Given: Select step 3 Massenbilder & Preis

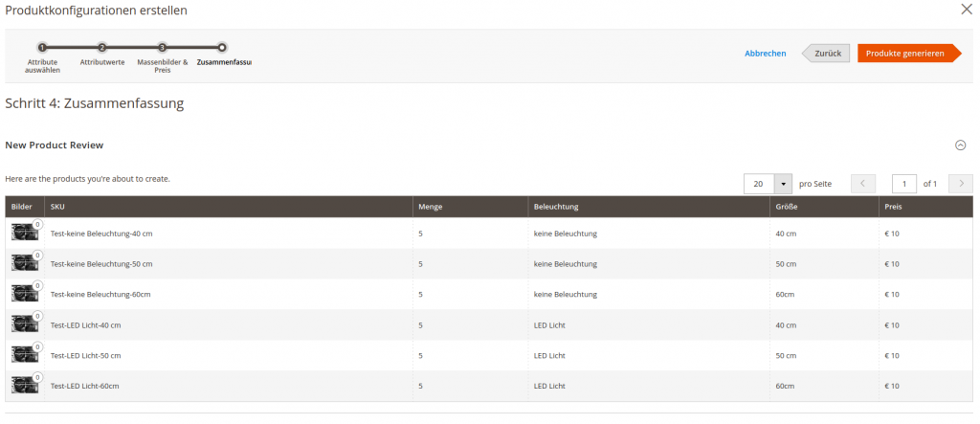Looking at the screenshot, I should (163, 47).
